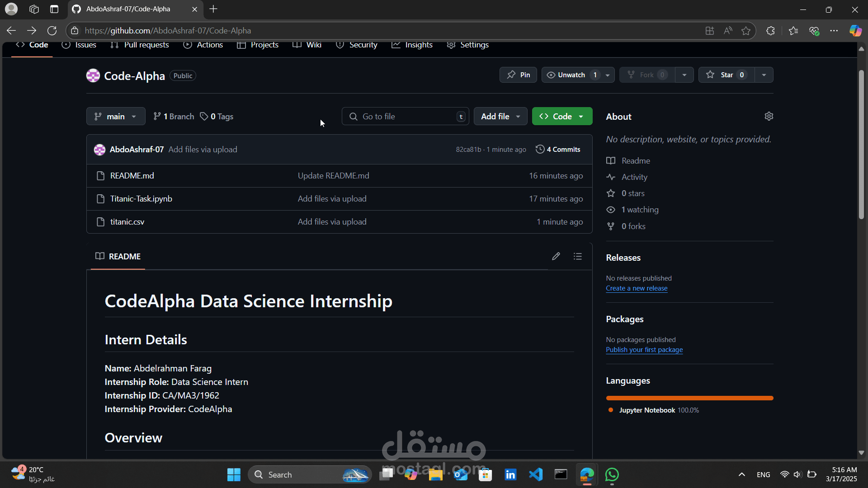Image resolution: width=868 pixels, height=488 pixels.
Task: Click the Read aloud icon in address bar
Action: click(728, 31)
